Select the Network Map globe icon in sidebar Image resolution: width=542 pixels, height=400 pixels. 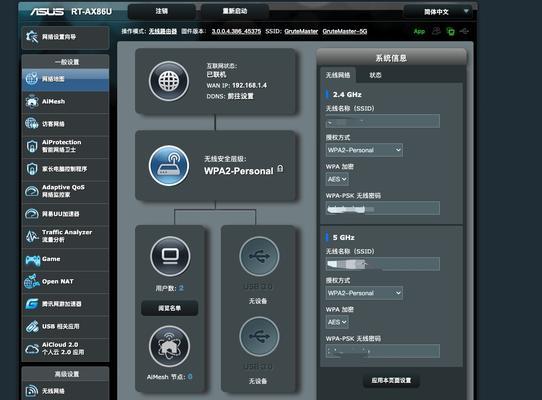31,79
